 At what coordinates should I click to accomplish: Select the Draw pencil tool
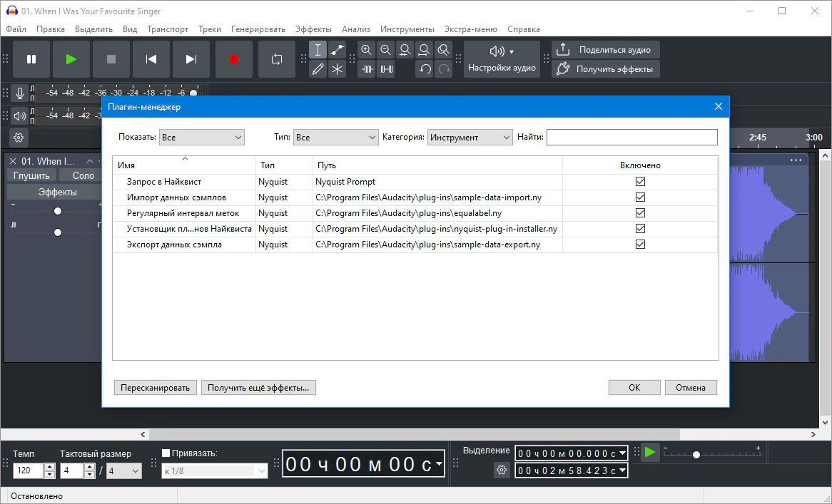pyautogui.click(x=318, y=69)
